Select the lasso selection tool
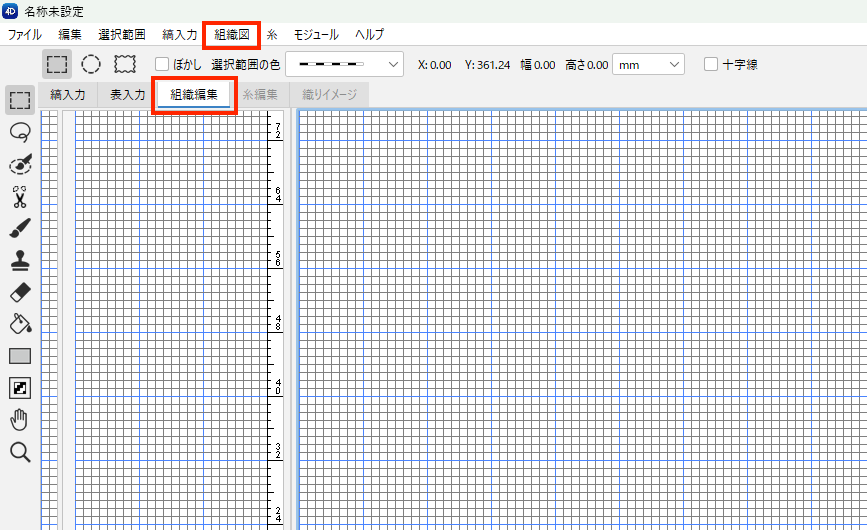The height and width of the screenshot is (530, 867). pos(20,132)
